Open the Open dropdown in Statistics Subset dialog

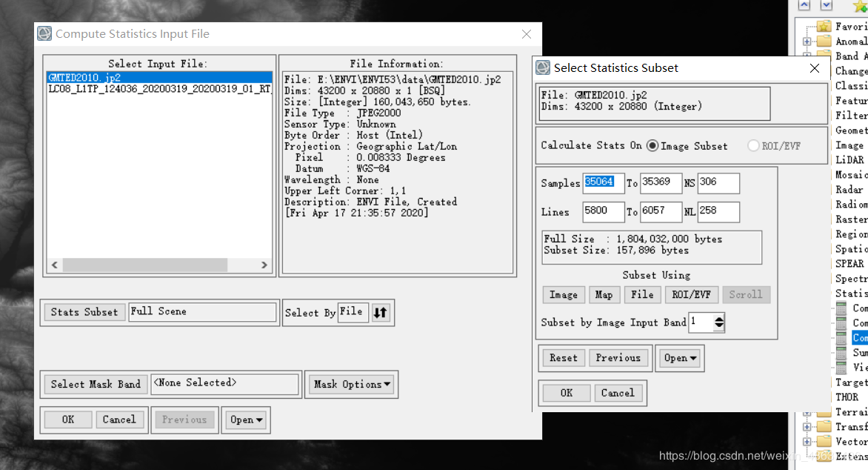pyautogui.click(x=681, y=358)
